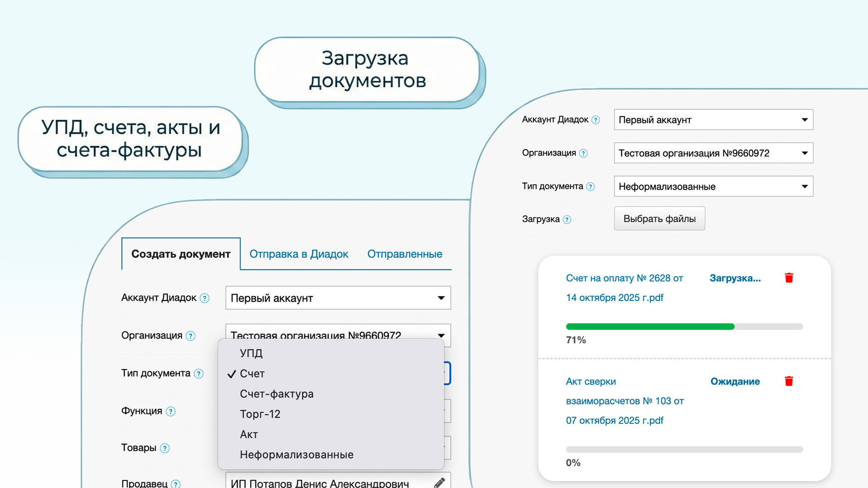Image resolution: width=868 pixels, height=488 pixels.
Task: Click help icon next to right Тип документа
Action: pyautogui.click(x=590, y=187)
